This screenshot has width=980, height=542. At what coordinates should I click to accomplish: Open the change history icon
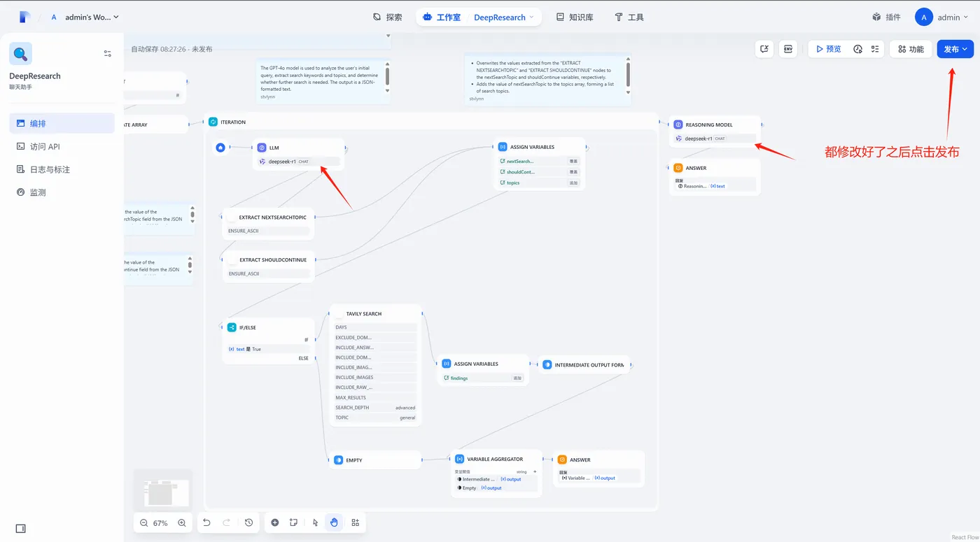click(248, 522)
